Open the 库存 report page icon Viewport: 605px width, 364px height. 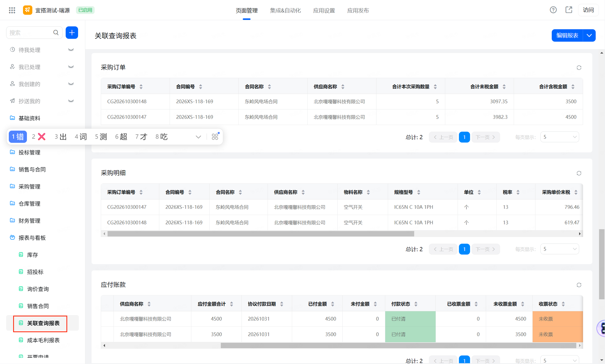(x=21, y=255)
